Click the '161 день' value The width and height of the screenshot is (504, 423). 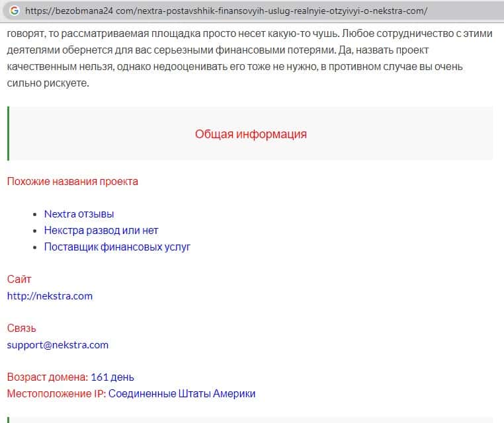112,377
